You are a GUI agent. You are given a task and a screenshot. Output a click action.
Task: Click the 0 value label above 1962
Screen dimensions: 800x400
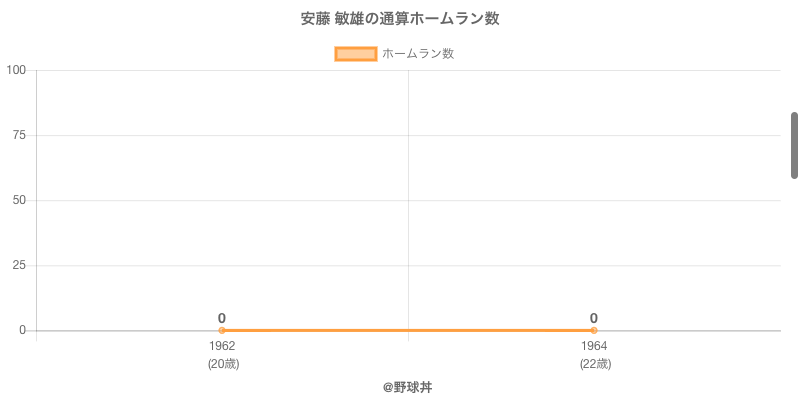point(222,318)
